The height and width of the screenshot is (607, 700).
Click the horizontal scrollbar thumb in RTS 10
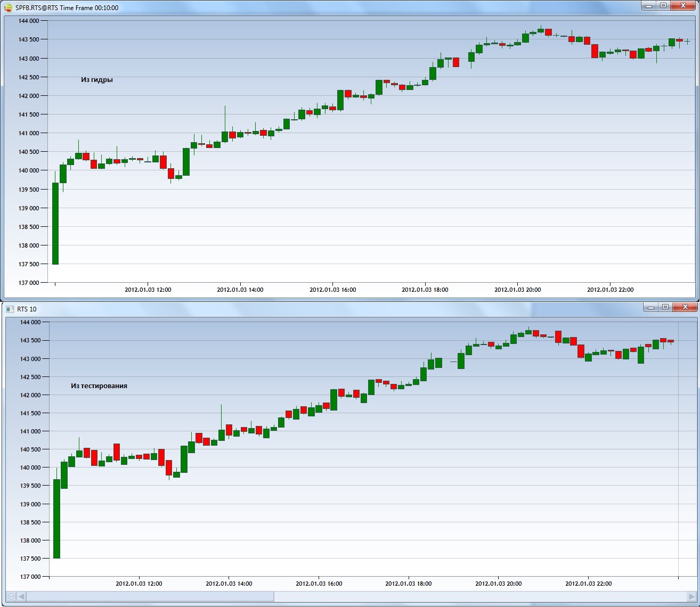pos(150,596)
